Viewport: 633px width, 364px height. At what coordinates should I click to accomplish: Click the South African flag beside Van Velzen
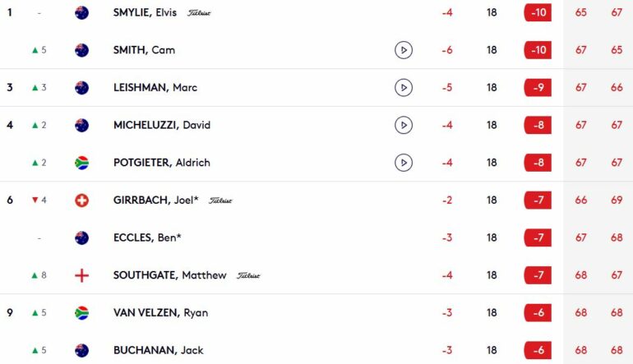pyautogui.click(x=81, y=313)
